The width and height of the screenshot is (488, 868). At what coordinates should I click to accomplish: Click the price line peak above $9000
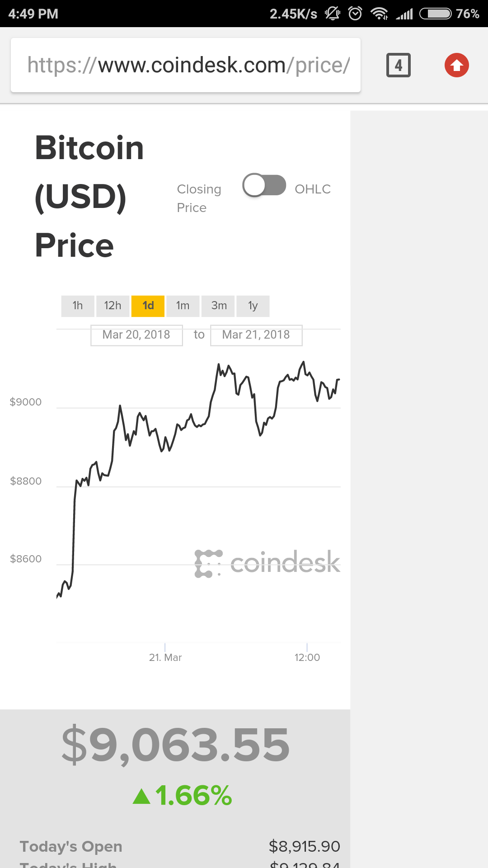click(304, 362)
